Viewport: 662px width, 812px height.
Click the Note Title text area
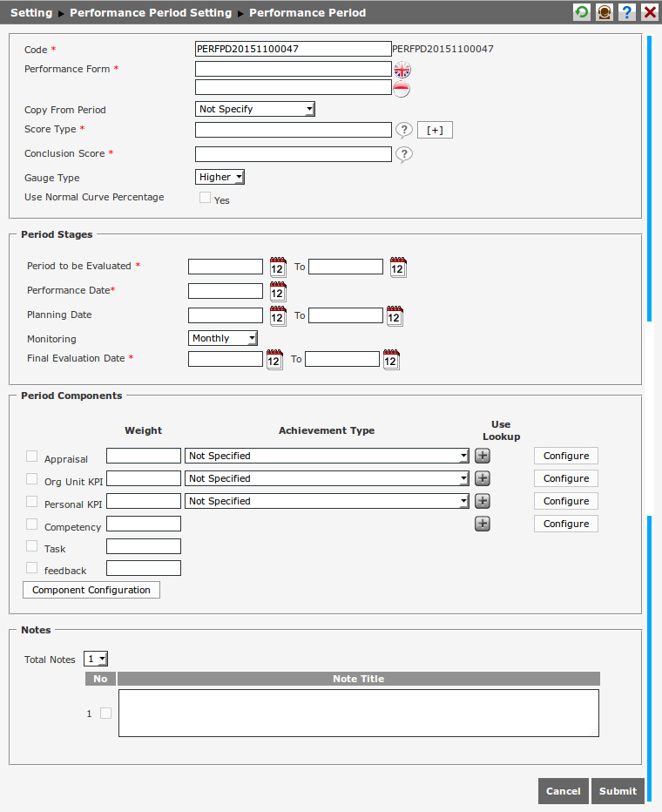(x=359, y=713)
